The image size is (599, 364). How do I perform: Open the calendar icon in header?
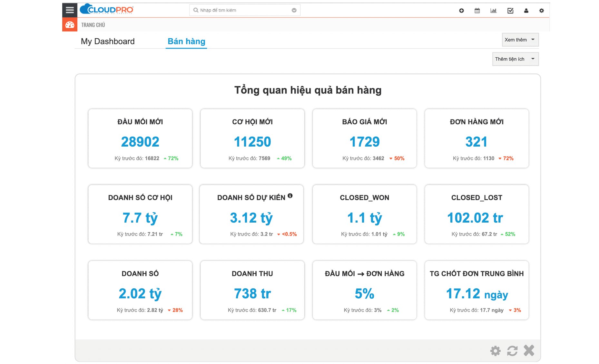477,11
